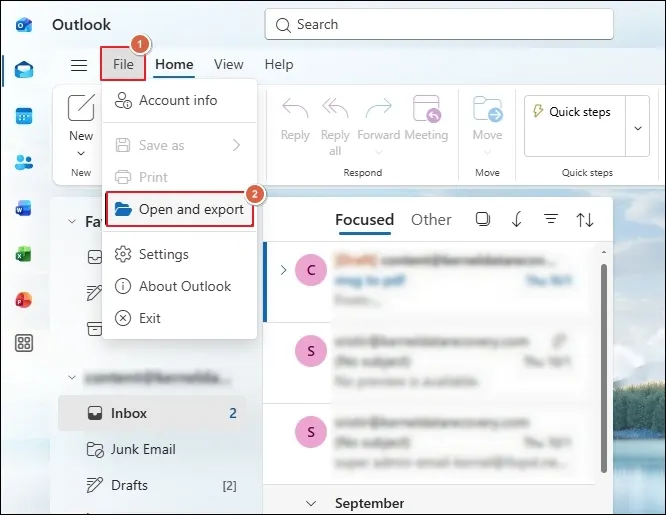Screen dimensions: 666x515
Task: Toggle the hamburger navigation pane button
Action: [x=79, y=65]
